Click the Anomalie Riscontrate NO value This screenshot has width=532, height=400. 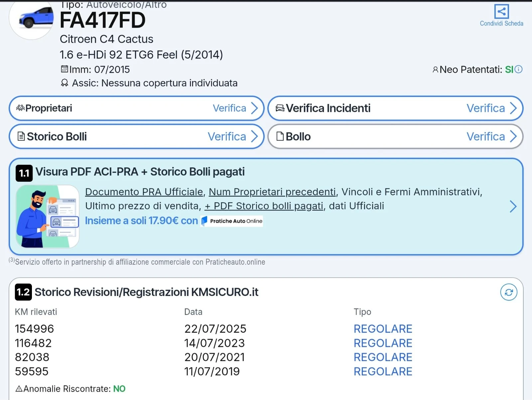119,389
